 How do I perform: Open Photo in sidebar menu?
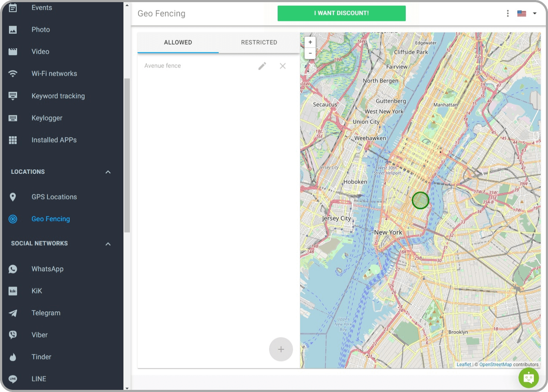[x=41, y=29]
